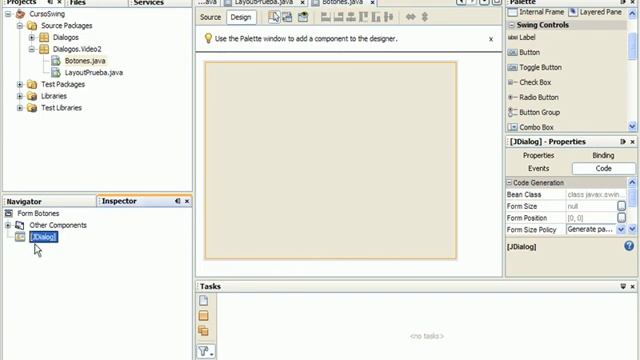Viewport: 640px width, 360px height.
Task: Pick Button from the Swing Controls palette
Action: click(524, 52)
